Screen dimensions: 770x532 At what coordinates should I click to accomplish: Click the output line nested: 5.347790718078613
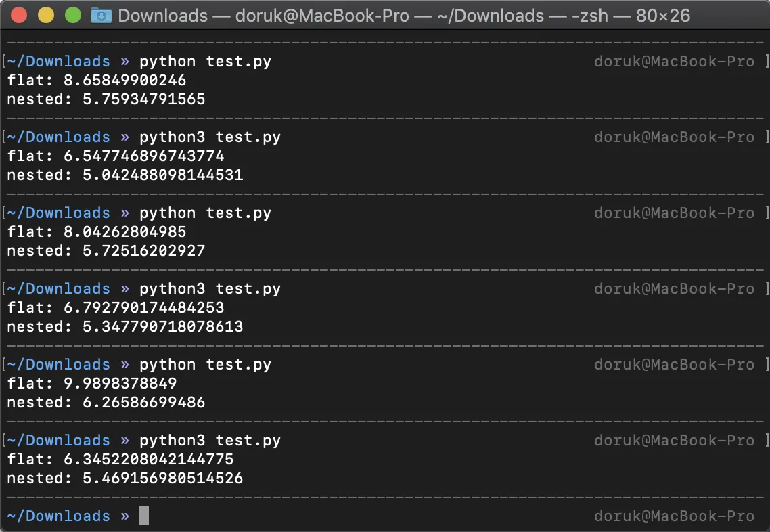click(x=124, y=327)
